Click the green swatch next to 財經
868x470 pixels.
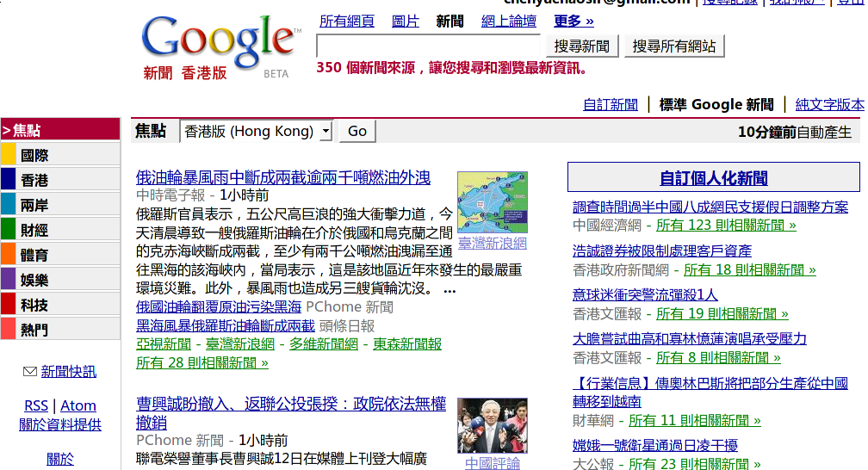(x=9, y=229)
